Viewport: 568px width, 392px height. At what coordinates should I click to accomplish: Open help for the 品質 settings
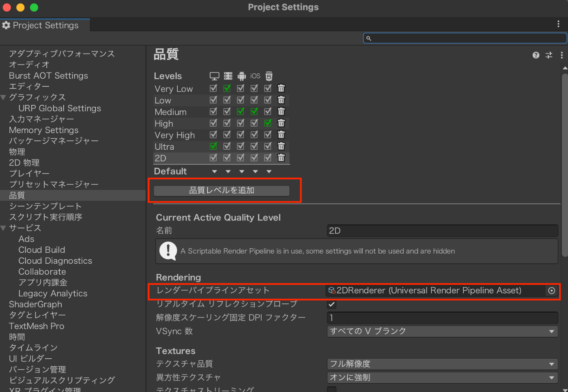pyautogui.click(x=536, y=55)
